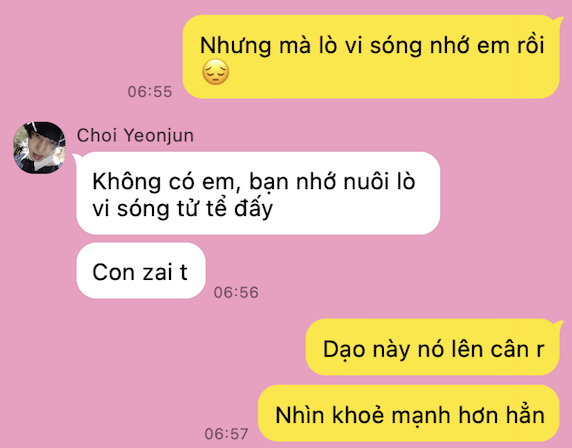Viewport: 572px width, 448px height.
Task: Select message starting 'Không có em, bạn nhớ'
Action: tap(258, 193)
